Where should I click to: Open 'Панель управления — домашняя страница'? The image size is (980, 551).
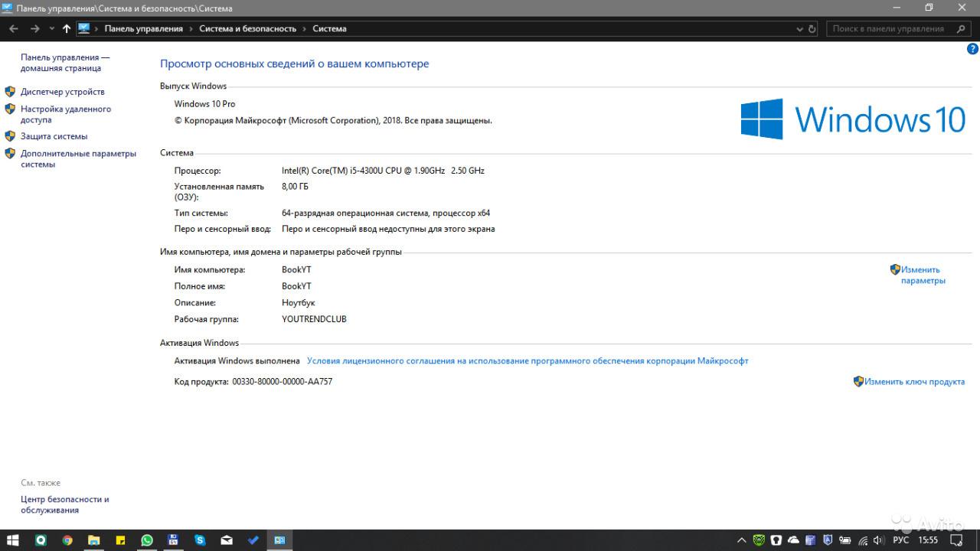pyautogui.click(x=65, y=63)
